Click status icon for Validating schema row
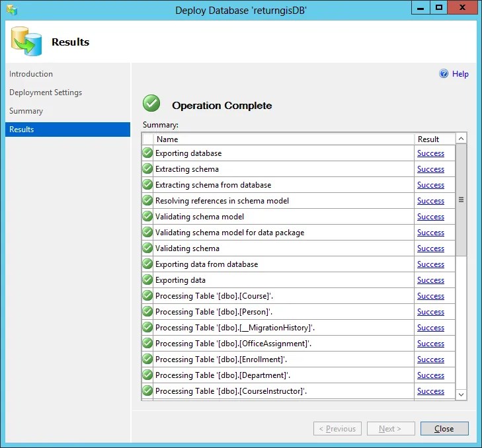Viewport: 482px width, 448px height. point(147,248)
